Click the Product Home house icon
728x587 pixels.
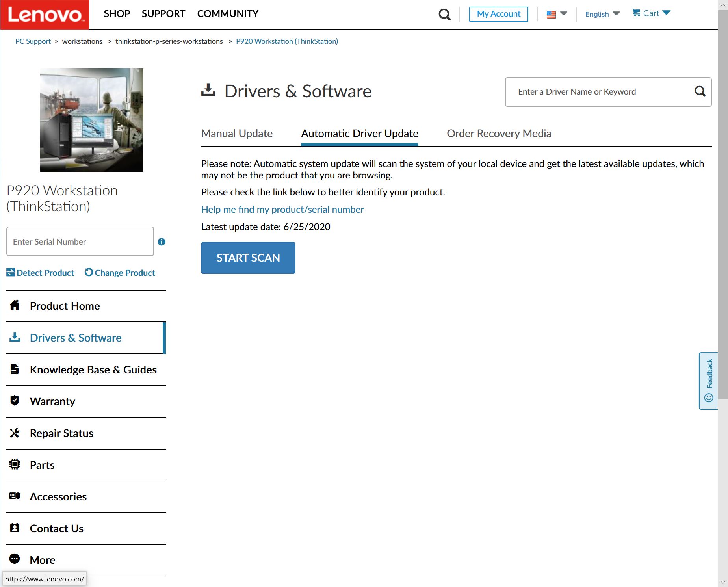15,305
